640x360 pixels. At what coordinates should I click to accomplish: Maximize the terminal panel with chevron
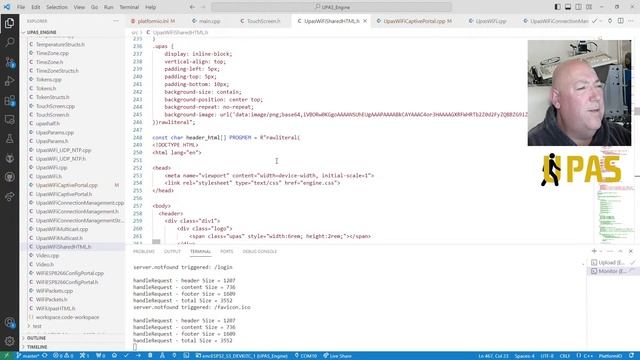620,251
